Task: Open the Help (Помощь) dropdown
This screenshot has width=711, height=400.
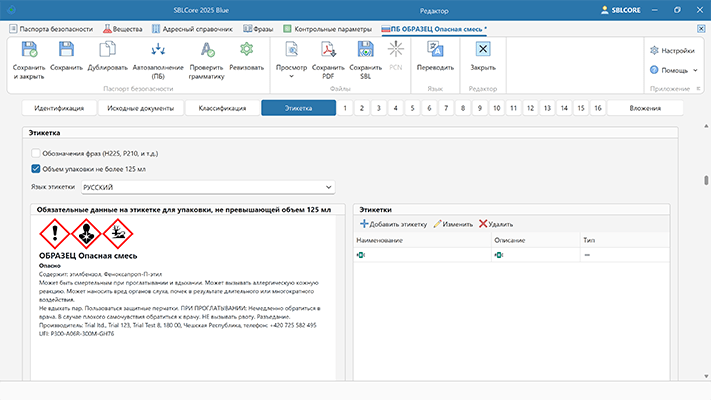Action: [x=671, y=70]
